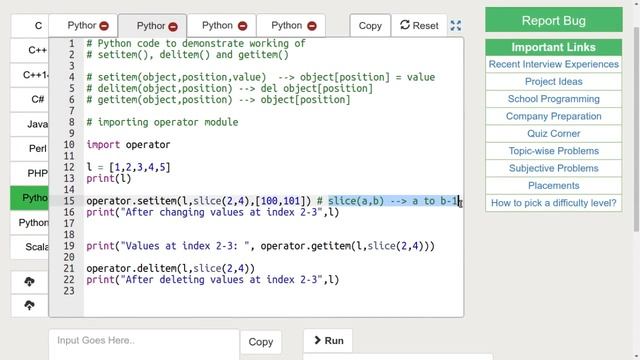This screenshot has height=360, width=640.
Task: Run the code
Action: click(328, 340)
